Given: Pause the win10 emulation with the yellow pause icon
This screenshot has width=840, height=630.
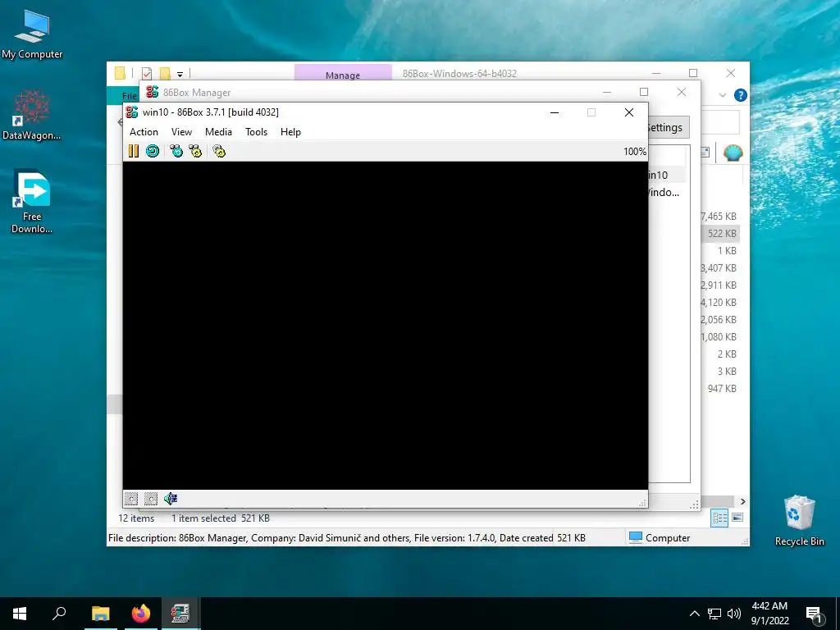Looking at the screenshot, I should (x=134, y=151).
